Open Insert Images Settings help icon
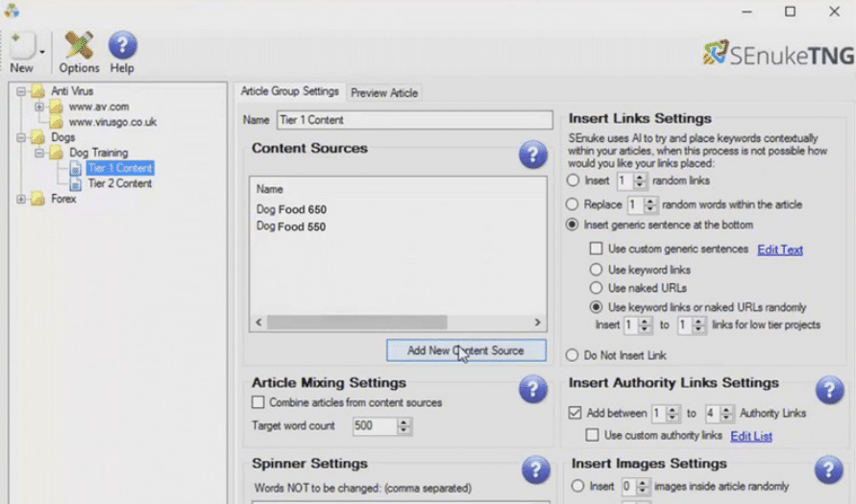The image size is (856, 504). [829, 469]
